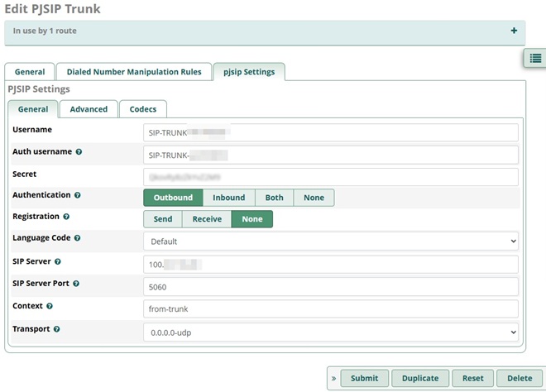
Task: Click the Submit button
Action: pos(364,378)
